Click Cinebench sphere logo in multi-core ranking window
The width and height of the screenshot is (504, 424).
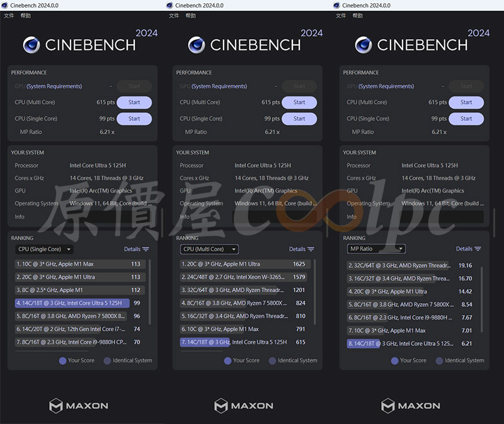point(197,45)
